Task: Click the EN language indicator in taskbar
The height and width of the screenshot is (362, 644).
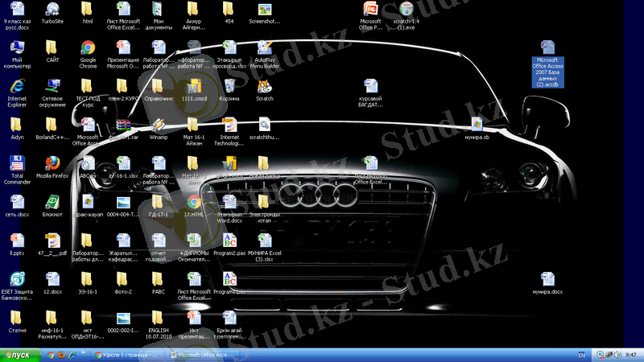Action: (582, 354)
